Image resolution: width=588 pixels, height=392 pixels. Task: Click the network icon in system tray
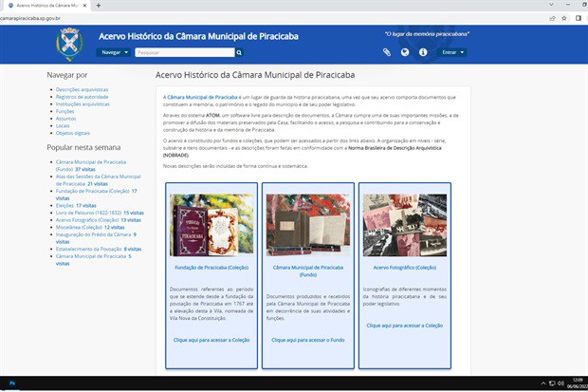click(552, 383)
